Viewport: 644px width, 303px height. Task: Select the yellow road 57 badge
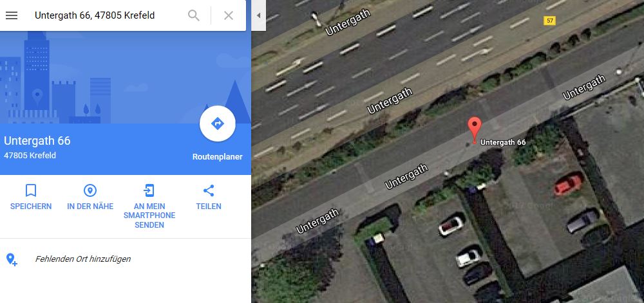click(549, 21)
